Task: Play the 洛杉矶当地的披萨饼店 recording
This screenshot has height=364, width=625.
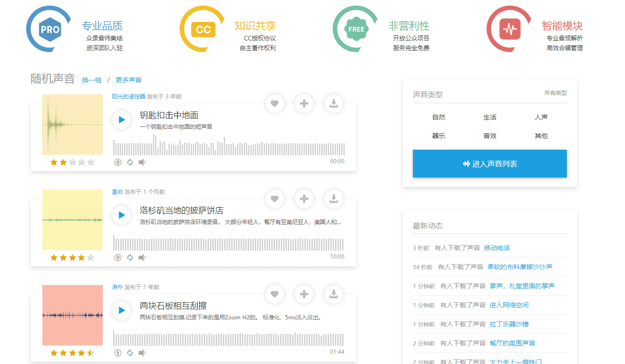Action: [121, 215]
